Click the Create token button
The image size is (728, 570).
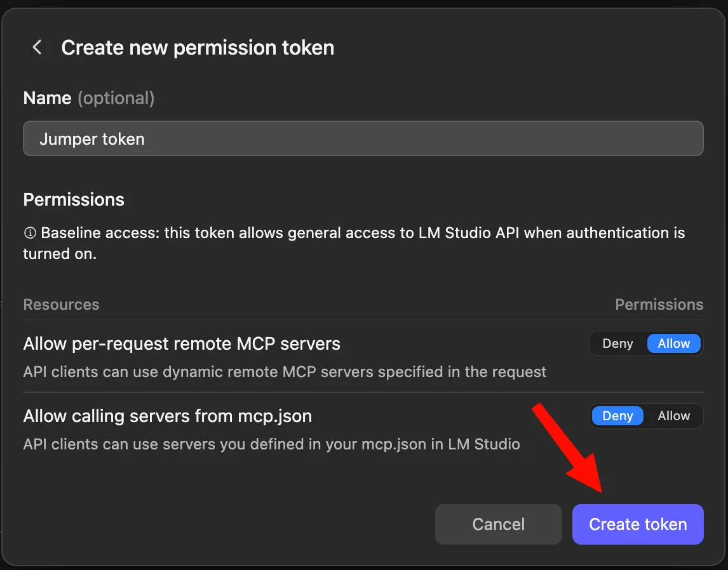638,524
